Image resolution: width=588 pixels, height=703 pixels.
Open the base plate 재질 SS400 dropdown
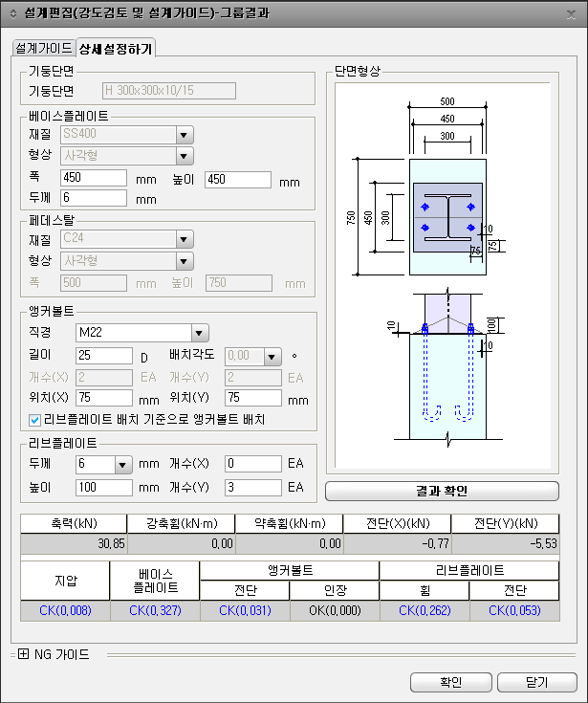click(x=184, y=135)
